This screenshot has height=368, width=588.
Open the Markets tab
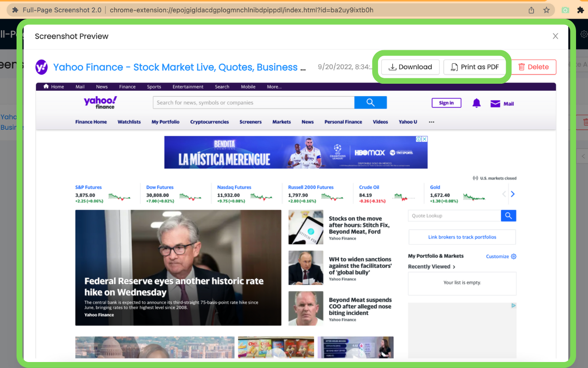point(282,122)
